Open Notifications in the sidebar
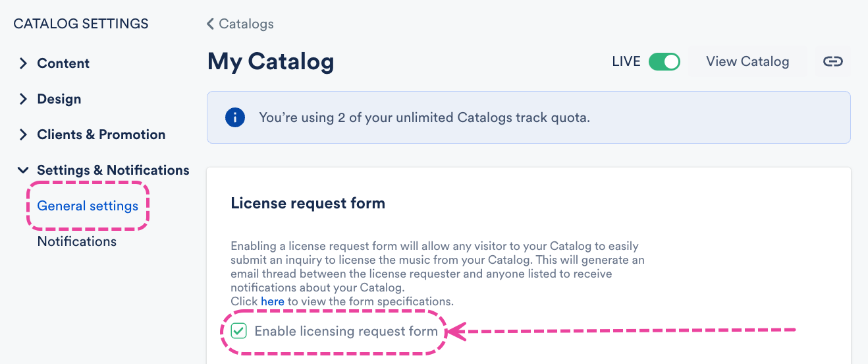This screenshot has height=364, width=868. coord(77,241)
